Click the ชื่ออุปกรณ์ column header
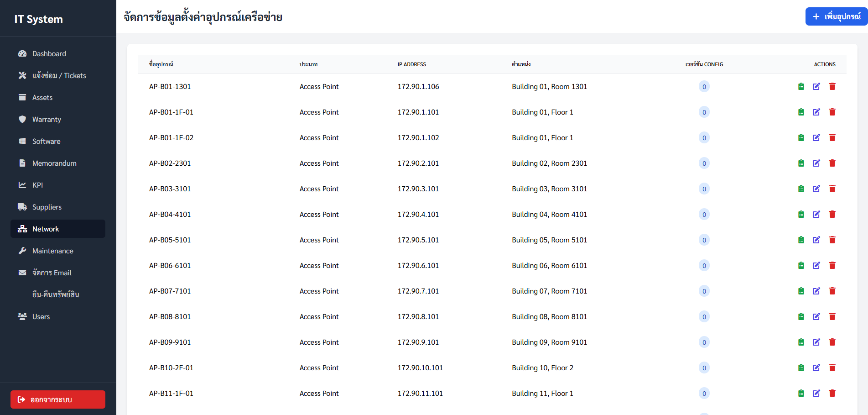The image size is (868, 415). pos(161,64)
